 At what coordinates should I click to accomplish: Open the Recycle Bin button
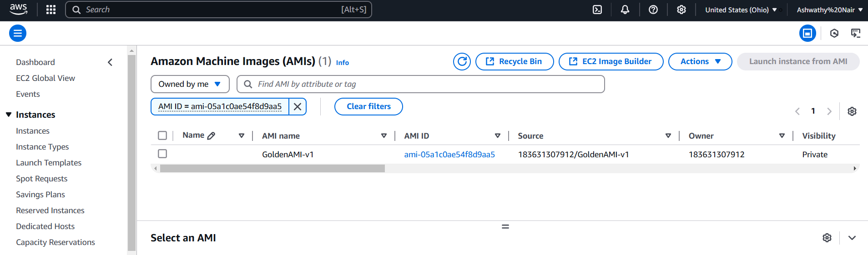515,61
